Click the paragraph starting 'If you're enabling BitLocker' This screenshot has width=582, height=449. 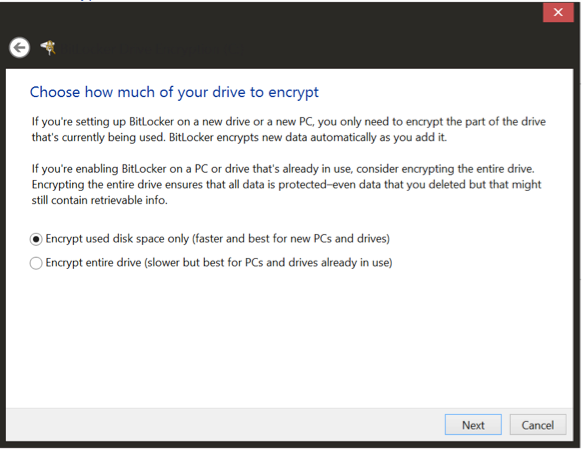pyautogui.click(x=286, y=184)
